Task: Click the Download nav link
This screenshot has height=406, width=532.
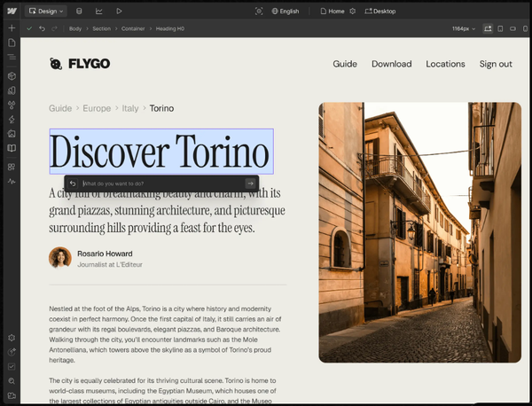Action: coord(392,64)
